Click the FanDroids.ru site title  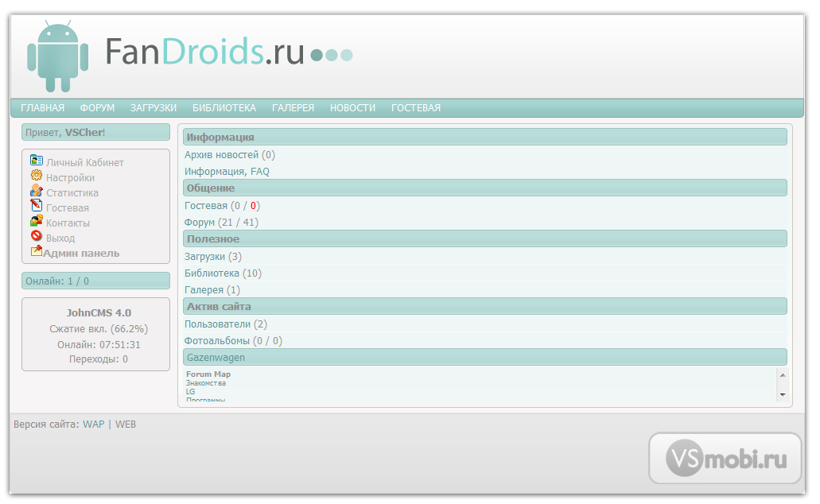(204, 52)
